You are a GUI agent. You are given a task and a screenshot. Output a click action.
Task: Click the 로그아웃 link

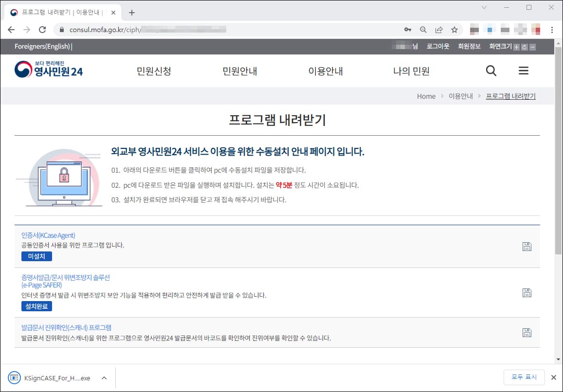pos(437,47)
